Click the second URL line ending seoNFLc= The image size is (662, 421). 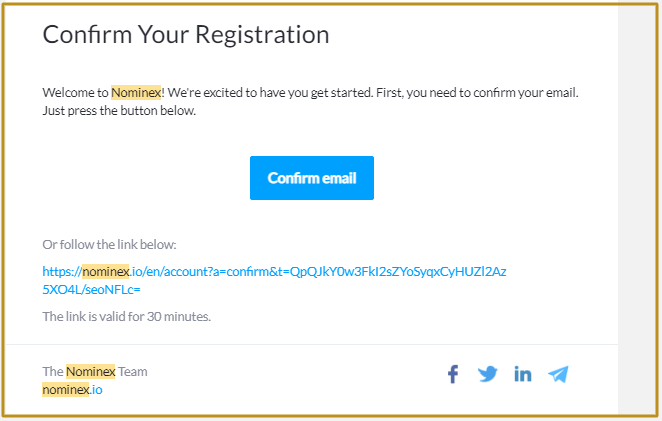[x=91, y=289]
